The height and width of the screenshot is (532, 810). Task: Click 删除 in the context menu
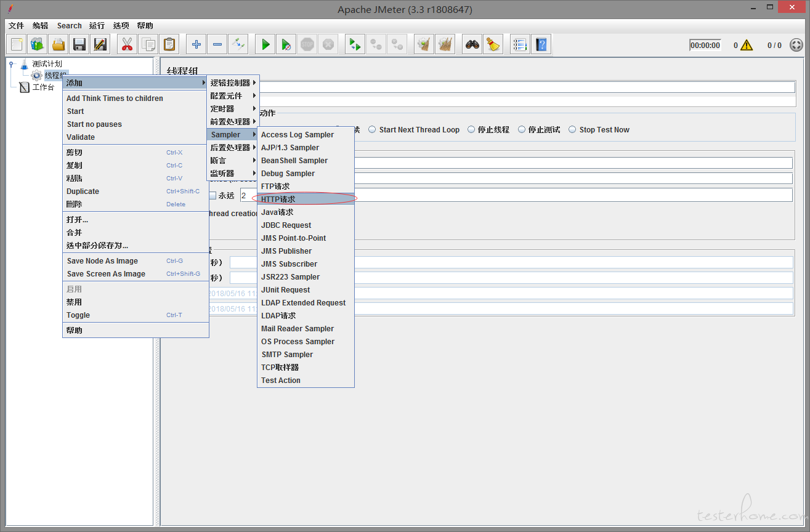click(136, 204)
